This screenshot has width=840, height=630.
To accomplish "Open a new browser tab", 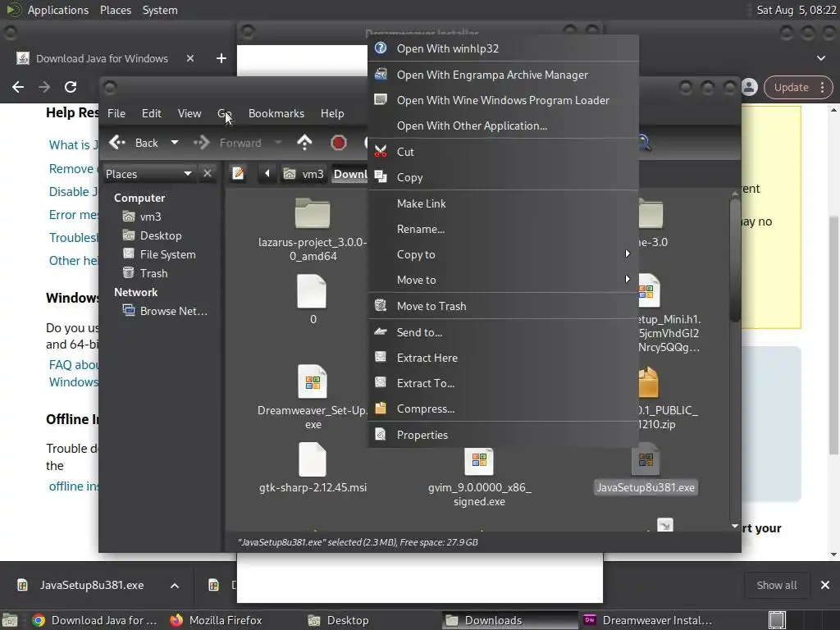I will click(x=221, y=58).
